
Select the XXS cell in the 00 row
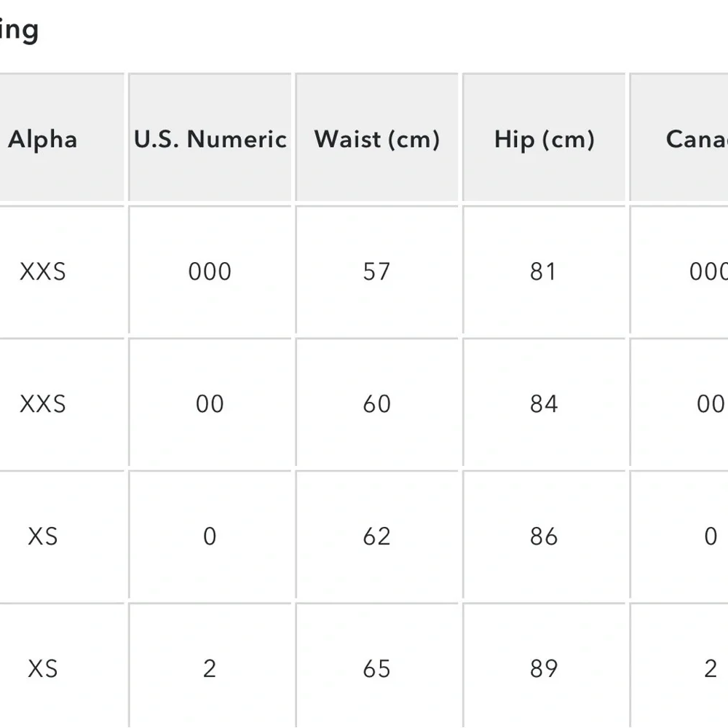(62, 403)
